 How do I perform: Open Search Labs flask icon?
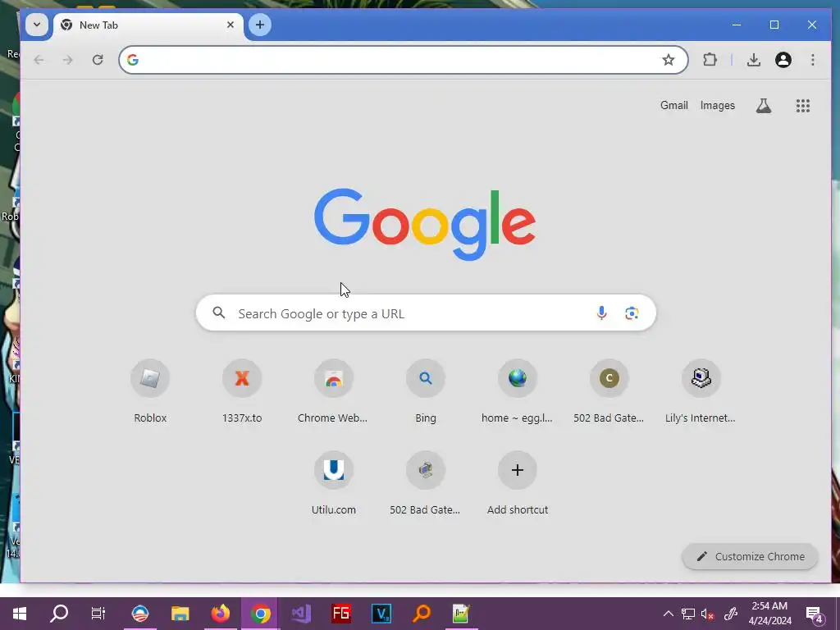tap(764, 106)
